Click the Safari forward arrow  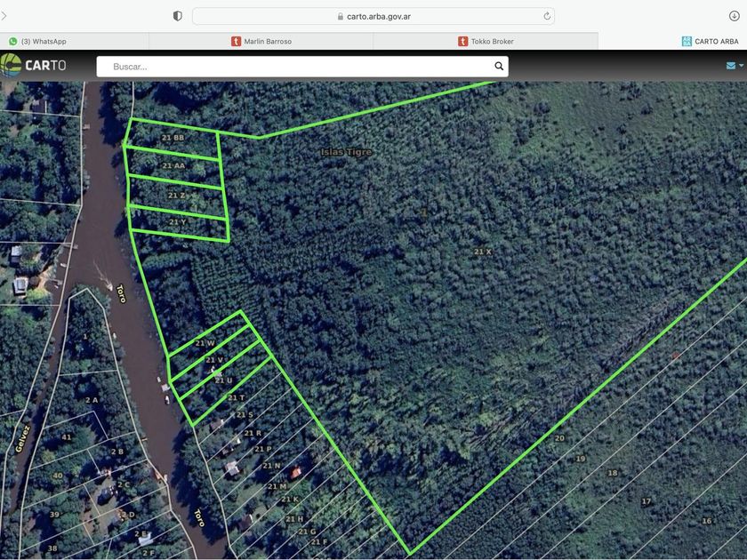[x=4, y=16]
